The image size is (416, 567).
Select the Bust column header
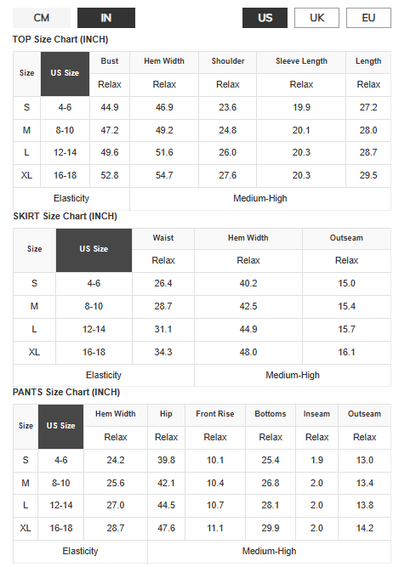pyautogui.click(x=110, y=62)
